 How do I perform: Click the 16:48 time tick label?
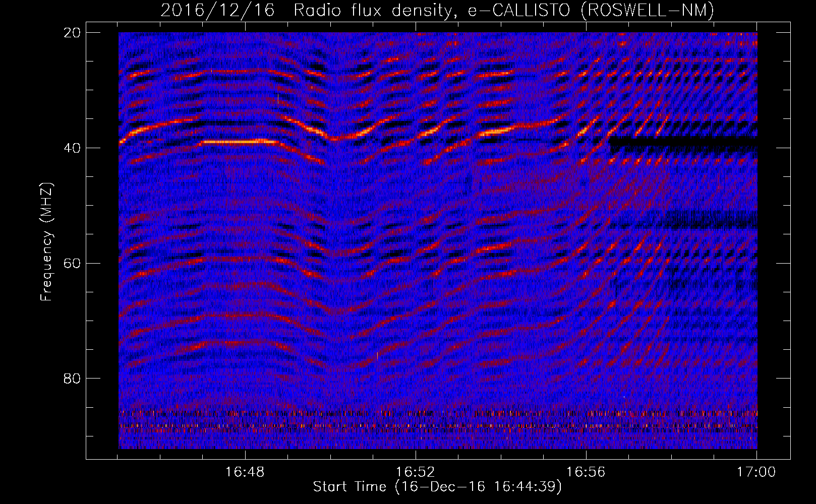pos(245,472)
